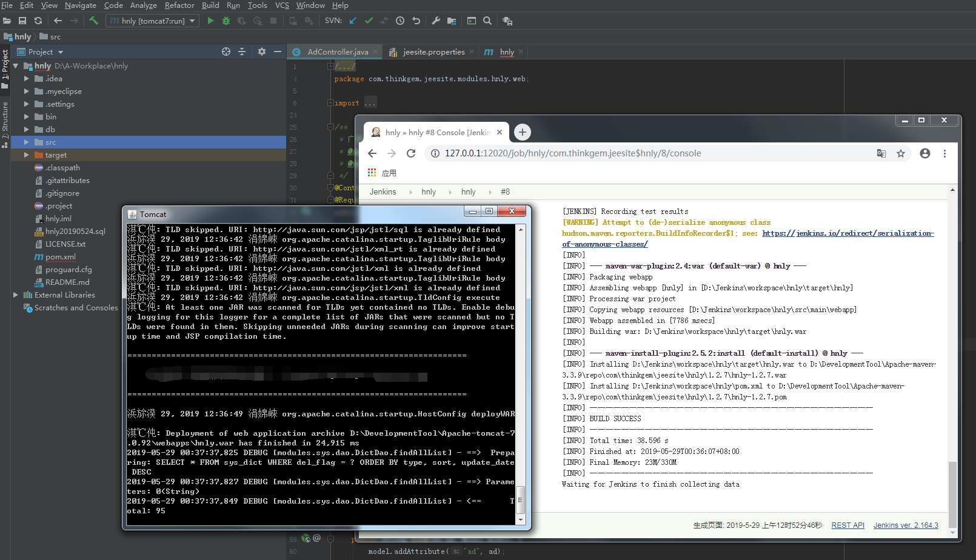Screen dimensions: 976x560
Task: Click the Save All toolbar icon
Action: (22, 21)
